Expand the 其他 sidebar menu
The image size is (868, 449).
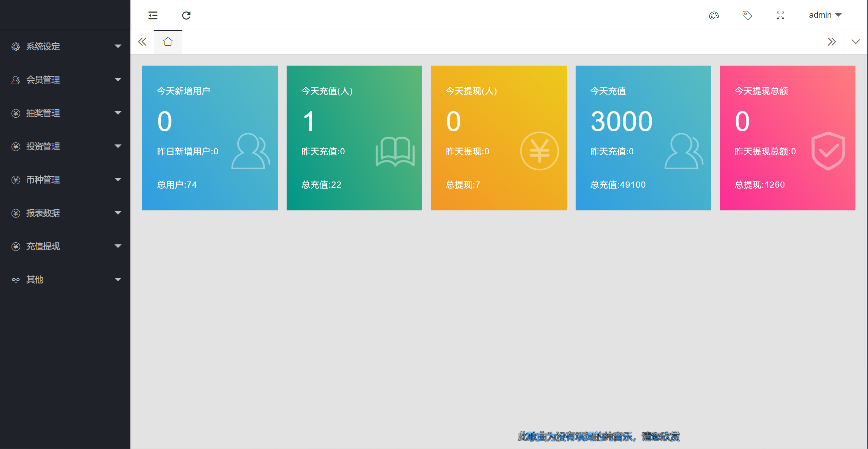[x=65, y=280]
